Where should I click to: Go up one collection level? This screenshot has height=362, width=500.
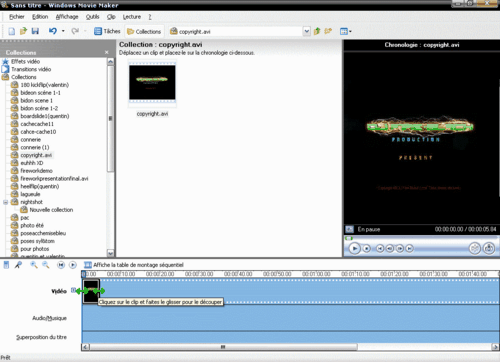pyautogui.click(x=317, y=31)
